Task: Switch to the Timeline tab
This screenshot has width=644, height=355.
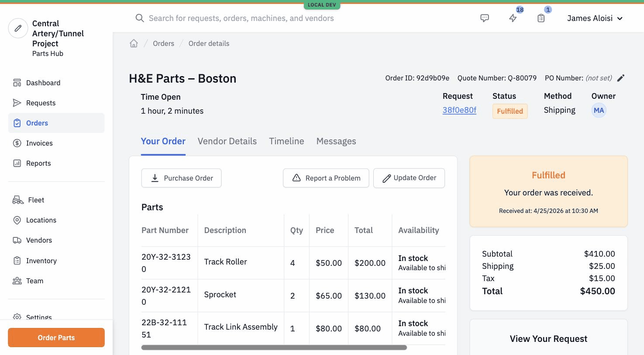Action: pos(286,141)
